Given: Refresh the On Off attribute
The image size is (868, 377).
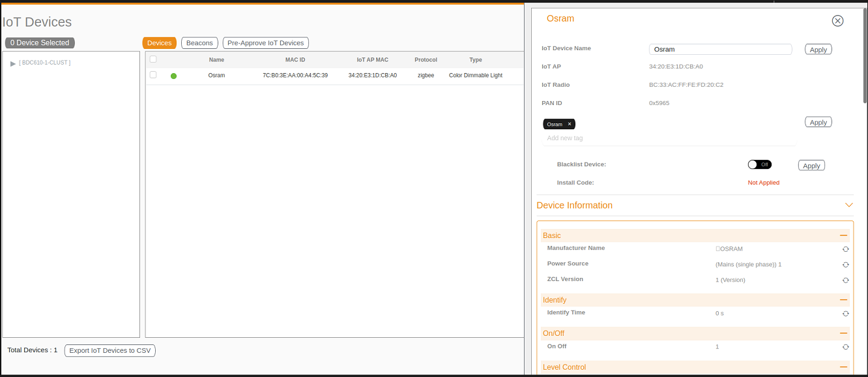Looking at the screenshot, I should coord(845,347).
